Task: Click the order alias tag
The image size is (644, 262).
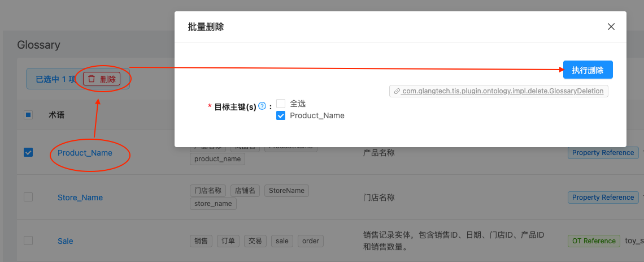Action: pos(311,241)
